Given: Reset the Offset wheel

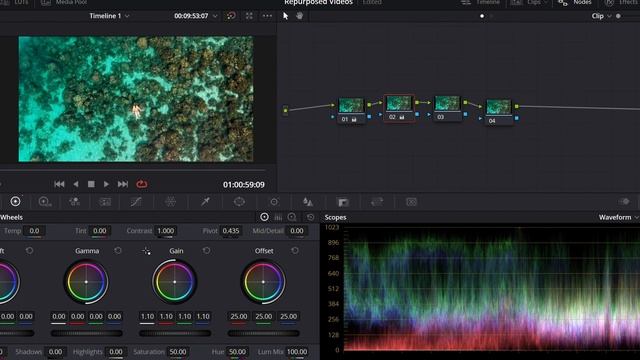Looking at the screenshot, I should point(295,250).
